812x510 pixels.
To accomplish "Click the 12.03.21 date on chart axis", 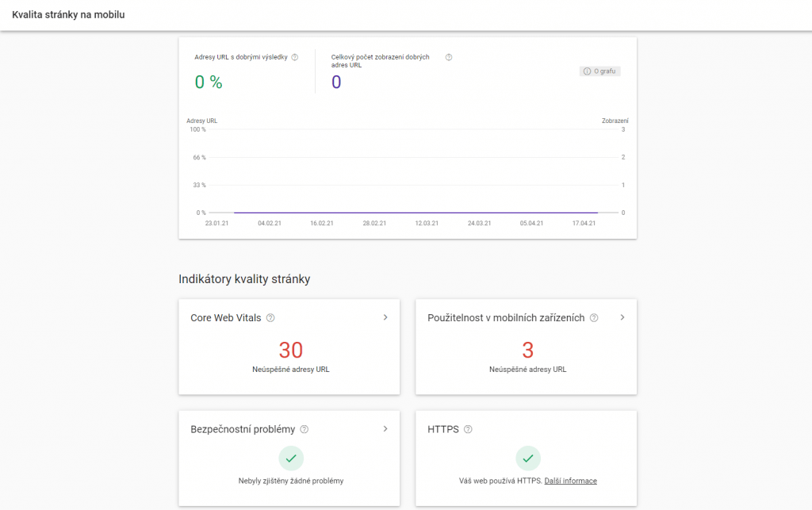I will [x=427, y=224].
